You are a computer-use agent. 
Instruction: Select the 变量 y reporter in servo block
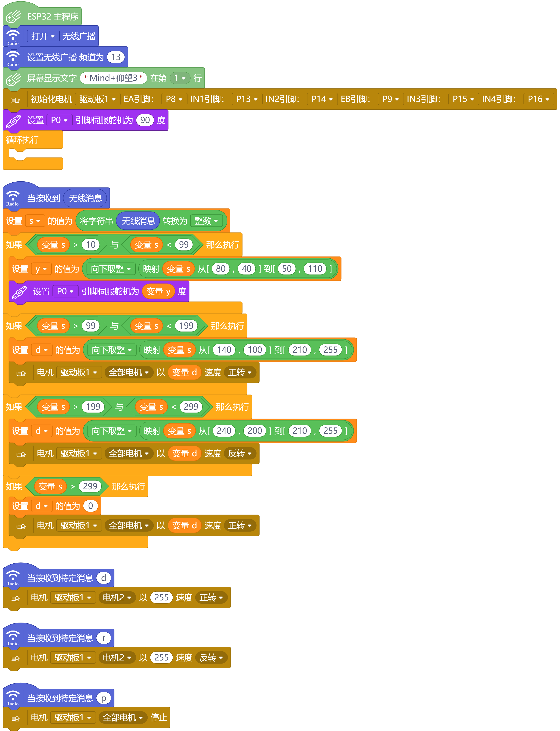tap(158, 291)
